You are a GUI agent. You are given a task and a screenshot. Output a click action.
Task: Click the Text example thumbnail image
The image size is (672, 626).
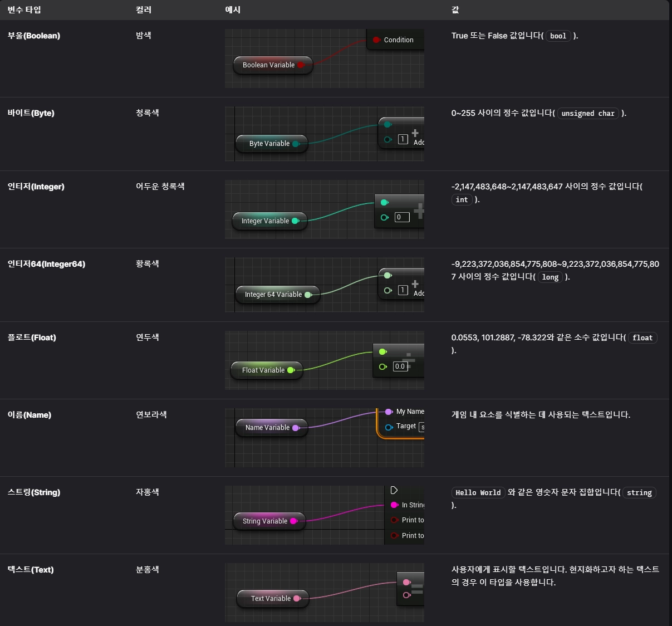click(325, 593)
